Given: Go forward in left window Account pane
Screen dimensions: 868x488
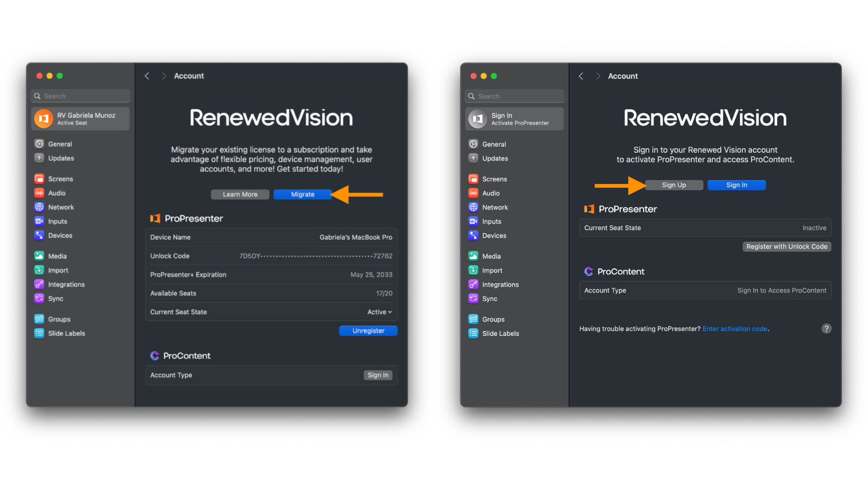Looking at the screenshot, I should point(164,76).
